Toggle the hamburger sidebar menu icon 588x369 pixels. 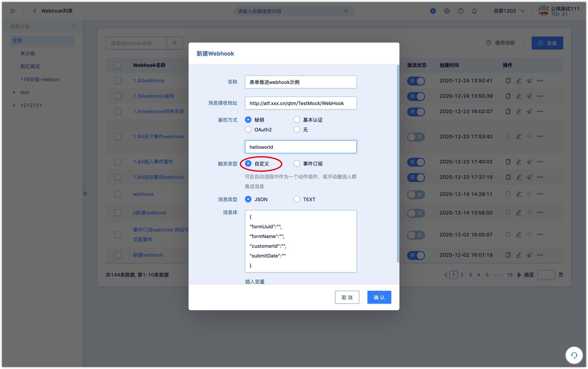pos(13,11)
